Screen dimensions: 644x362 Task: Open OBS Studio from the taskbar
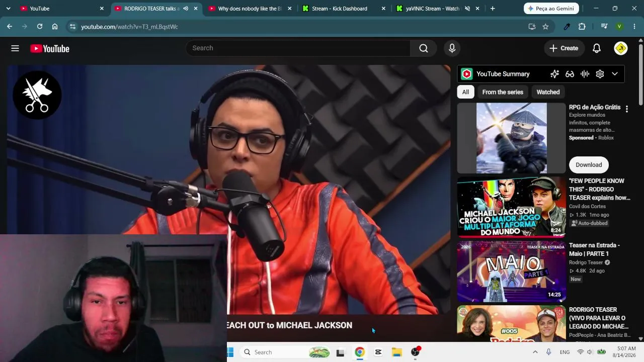point(416,352)
